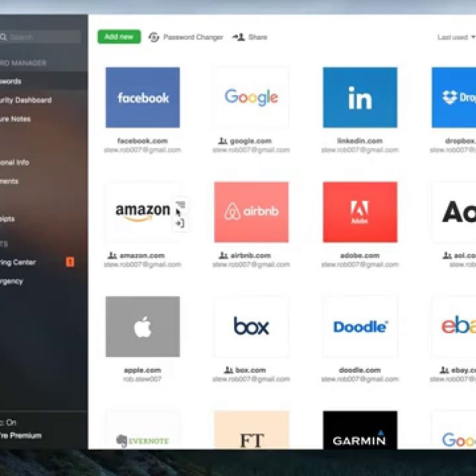This screenshot has height=476, width=476.
Task: Open the box logo tile
Action: (x=251, y=327)
